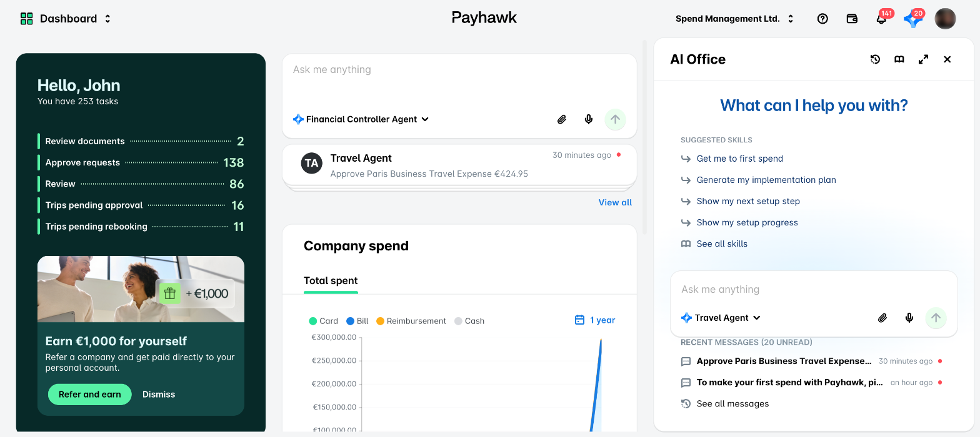Toggle Card series in chart legend
This screenshot has height=437, width=980.
pos(323,321)
